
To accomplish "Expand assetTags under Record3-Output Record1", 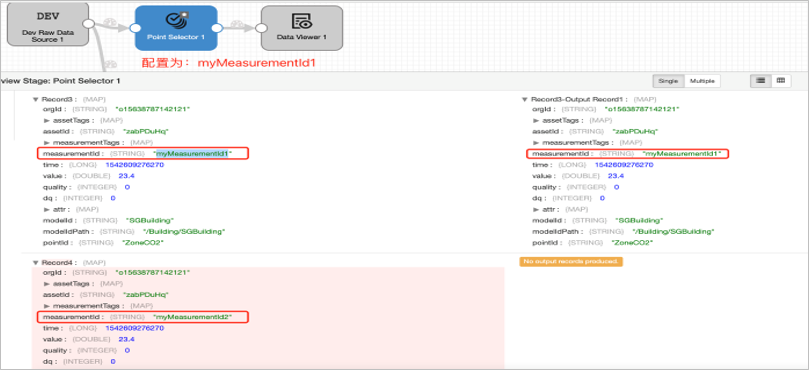I will (x=536, y=120).
